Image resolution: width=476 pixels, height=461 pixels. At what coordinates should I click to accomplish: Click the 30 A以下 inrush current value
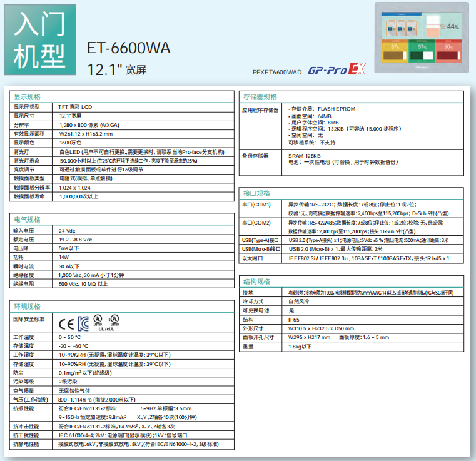[69, 266]
